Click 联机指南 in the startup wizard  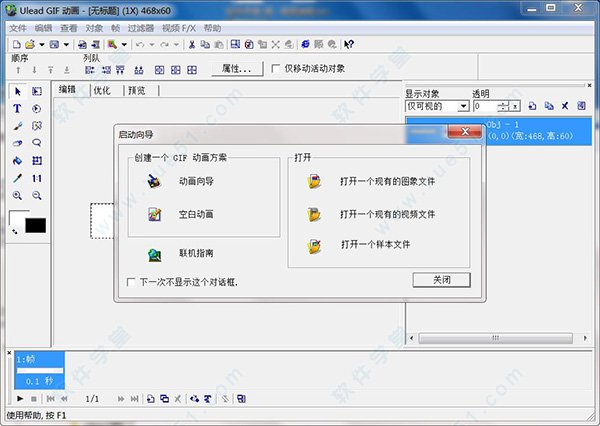pos(196,253)
